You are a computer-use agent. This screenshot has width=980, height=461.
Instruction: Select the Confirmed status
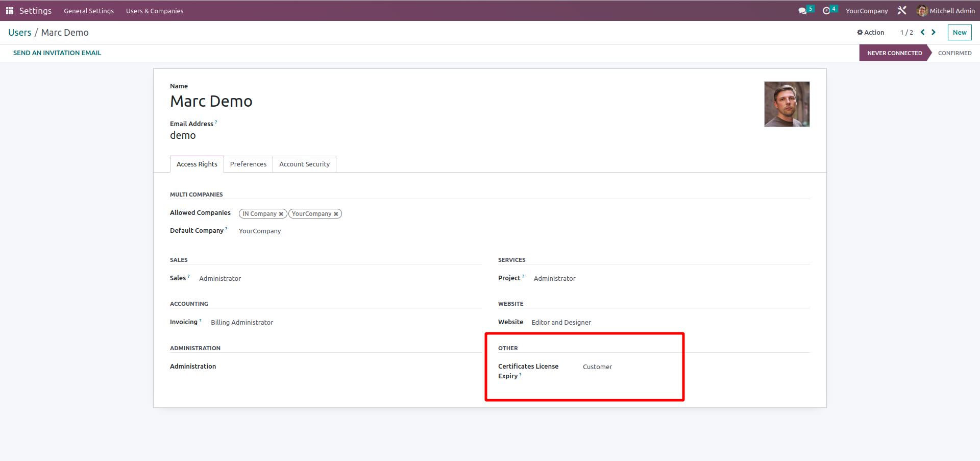tap(954, 53)
